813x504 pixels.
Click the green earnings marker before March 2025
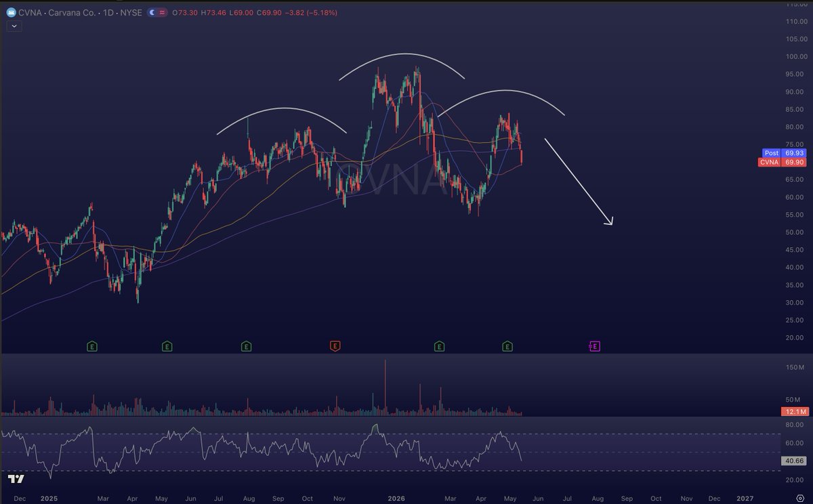click(x=91, y=346)
